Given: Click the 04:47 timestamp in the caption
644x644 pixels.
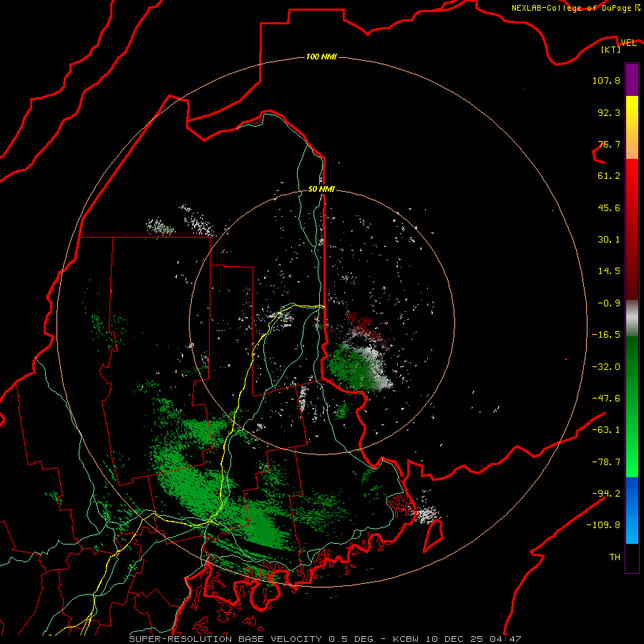Looking at the screenshot, I should tap(505, 639).
